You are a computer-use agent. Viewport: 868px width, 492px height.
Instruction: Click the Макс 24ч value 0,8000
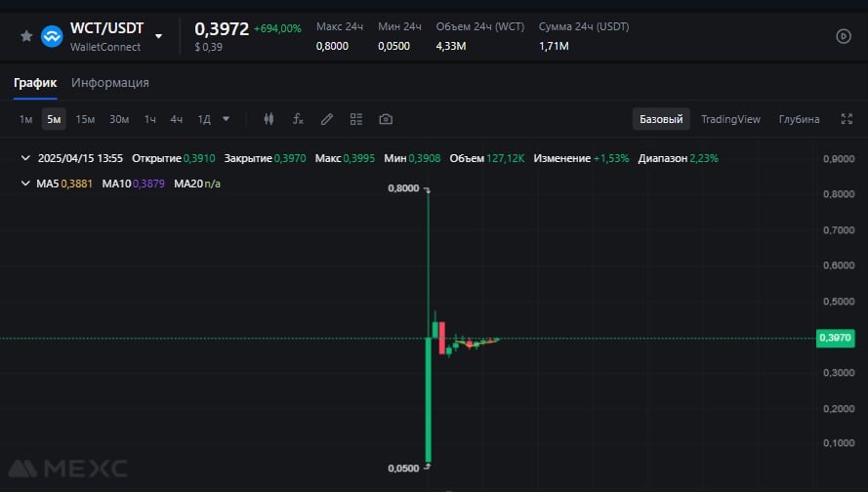coord(332,47)
